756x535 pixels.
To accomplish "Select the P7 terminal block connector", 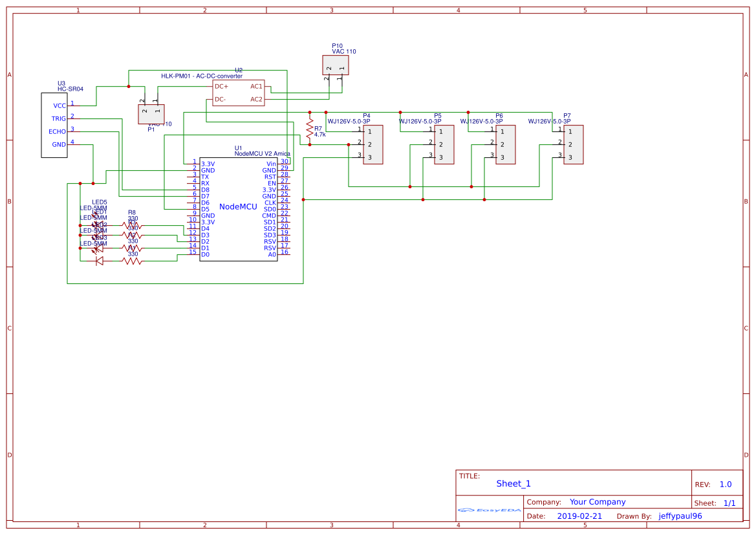I will pos(573,145).
